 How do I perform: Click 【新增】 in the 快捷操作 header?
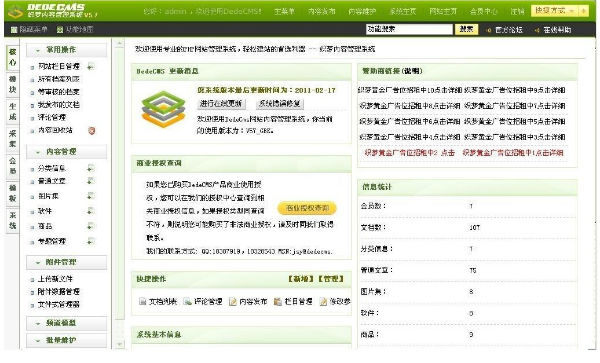click(x=301, y=279)
